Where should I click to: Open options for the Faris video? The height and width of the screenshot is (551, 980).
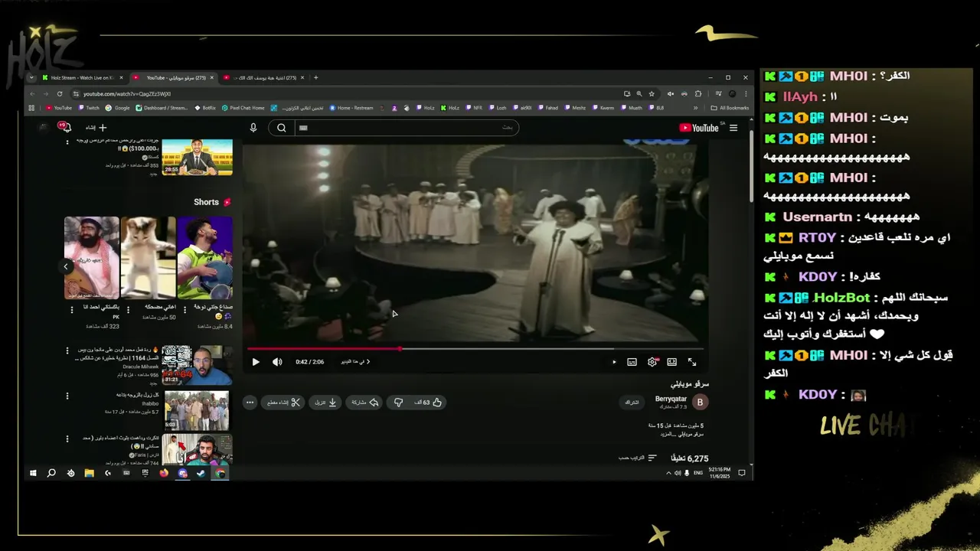pos(67,440)
